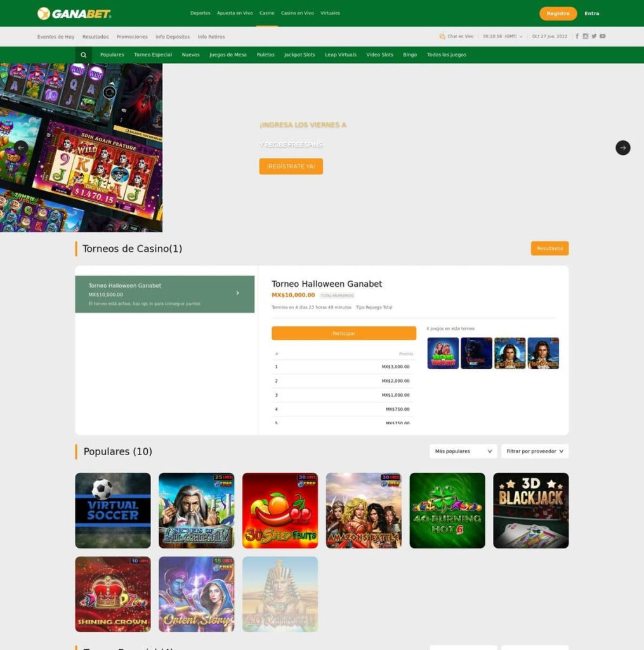Click the Ganabet logo
This screenshot has width=644, height=650.
pos(74,13)
